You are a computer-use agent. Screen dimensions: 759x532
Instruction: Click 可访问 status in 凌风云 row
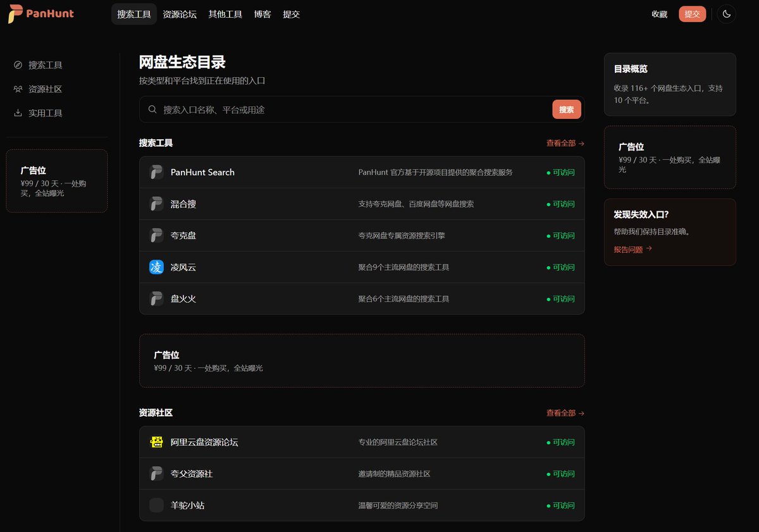pyautogui.click(x=560, y=267)
